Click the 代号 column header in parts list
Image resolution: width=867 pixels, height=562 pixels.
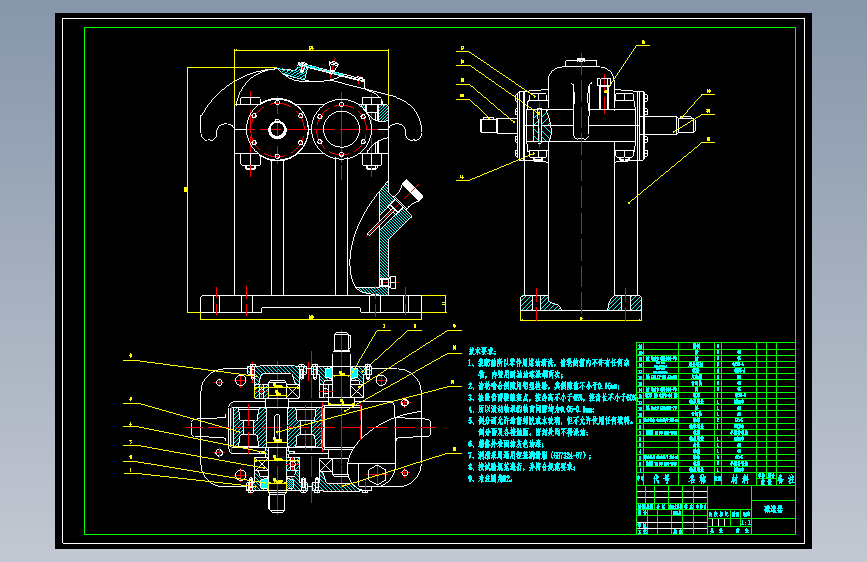[x=661, y=479]
